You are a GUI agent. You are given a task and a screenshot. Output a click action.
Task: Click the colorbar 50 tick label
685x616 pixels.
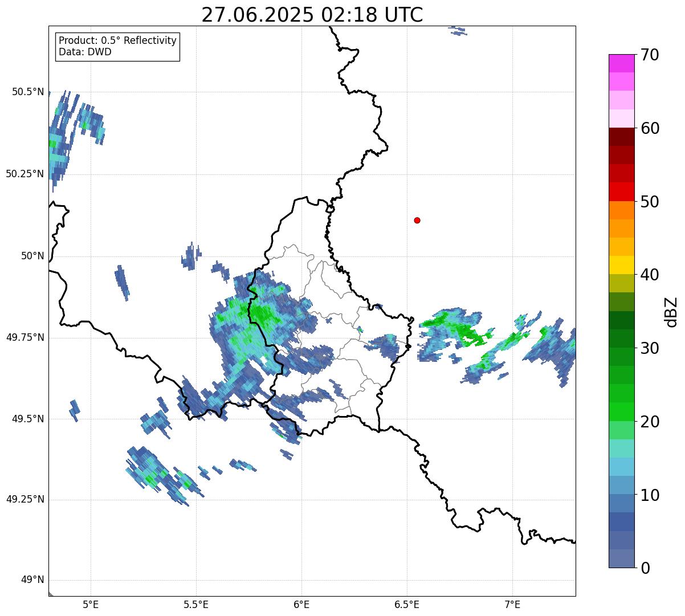(x=650, y=202)
